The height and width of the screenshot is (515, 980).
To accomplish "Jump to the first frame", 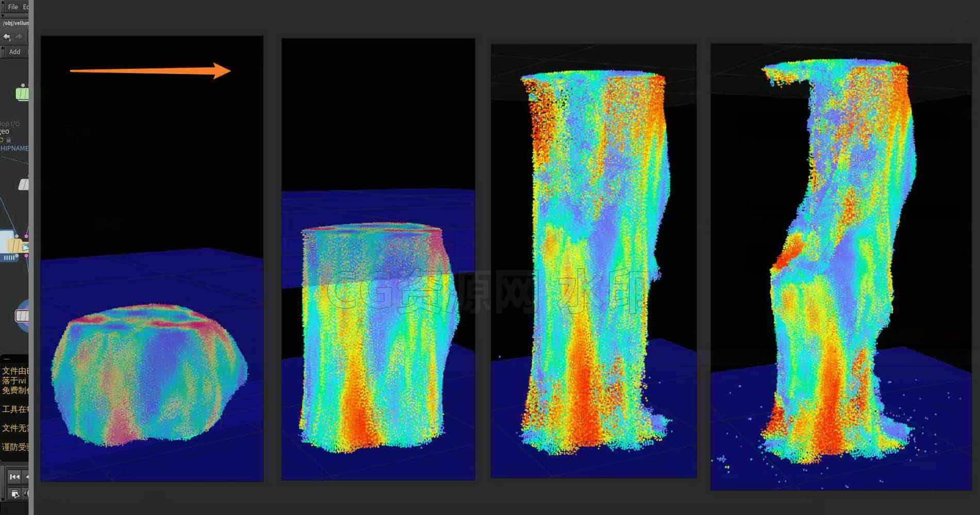I will pyautogui.click(x=14, y=477).
